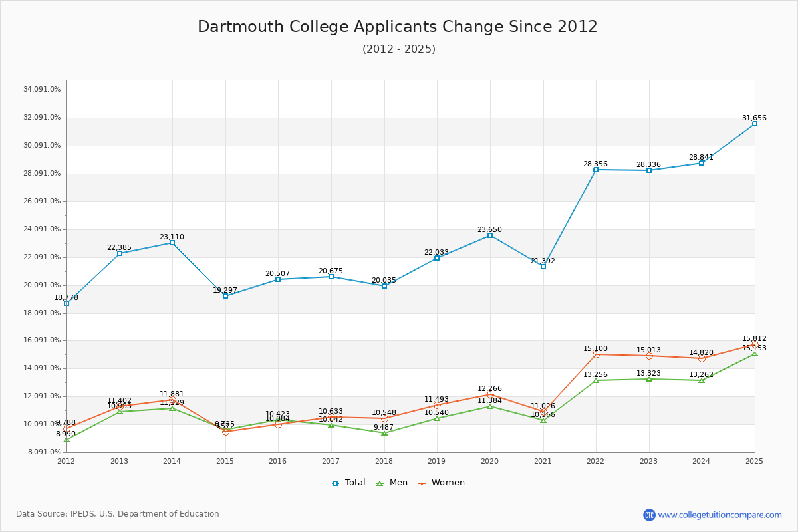Screen dimensions: 798x532
Task: Click the 2015 dip point labeled 19,297
Action: tap(224, 295)
